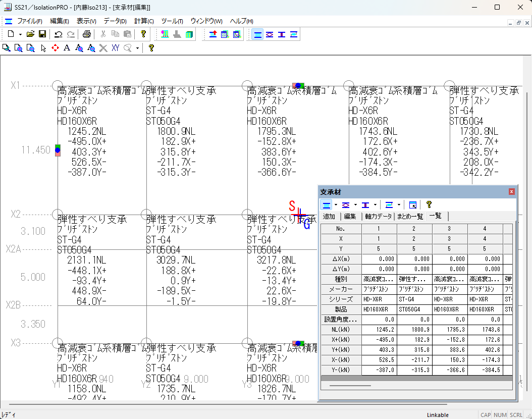The width and height of the screenshot is (532, 419).
Task: Expand the dropdown arrow beside the lasso tool
Action: 137,48
